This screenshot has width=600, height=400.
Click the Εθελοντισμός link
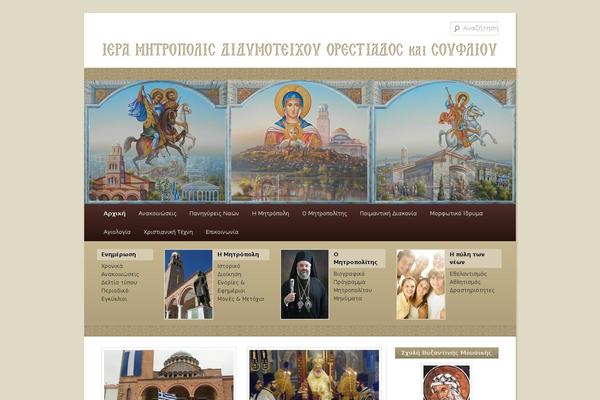(468, 274)
